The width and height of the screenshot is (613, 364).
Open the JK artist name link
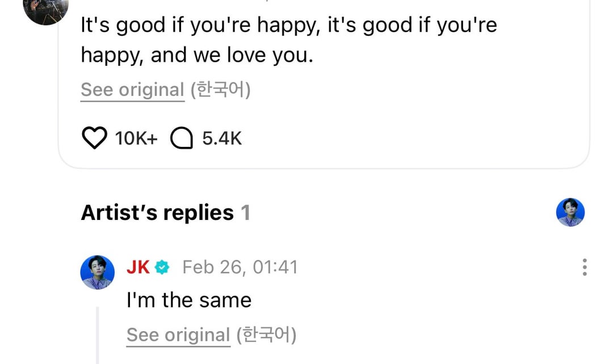point(138,267)
